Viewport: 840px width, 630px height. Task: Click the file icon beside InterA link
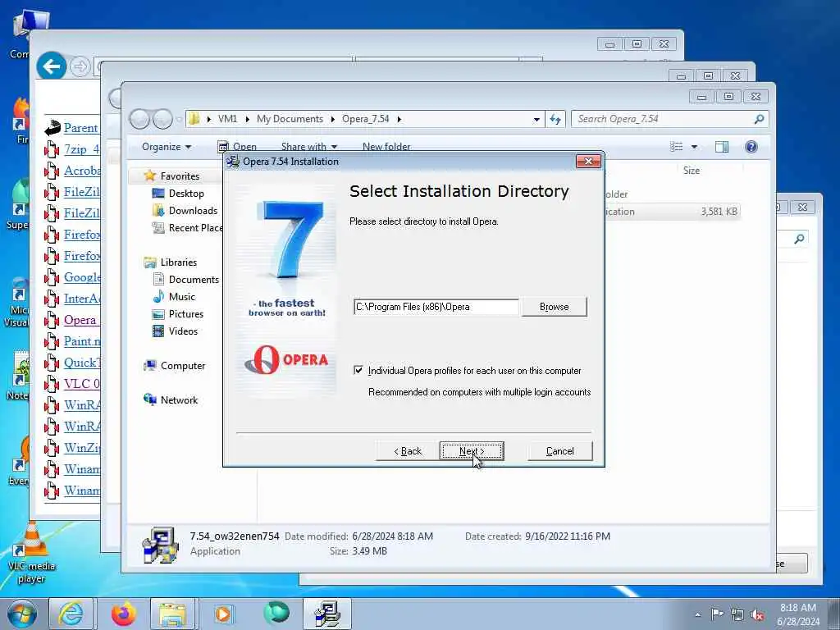pyautogui.click(x=52, y=299)
